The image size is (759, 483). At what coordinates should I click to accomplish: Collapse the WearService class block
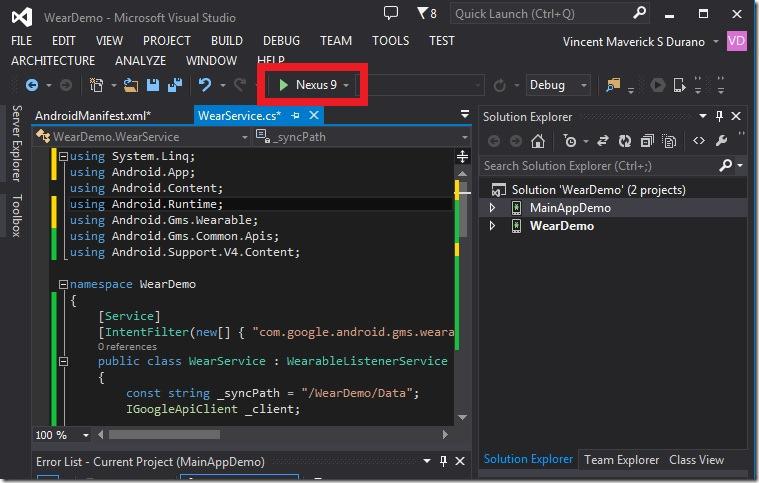point(63,361)
